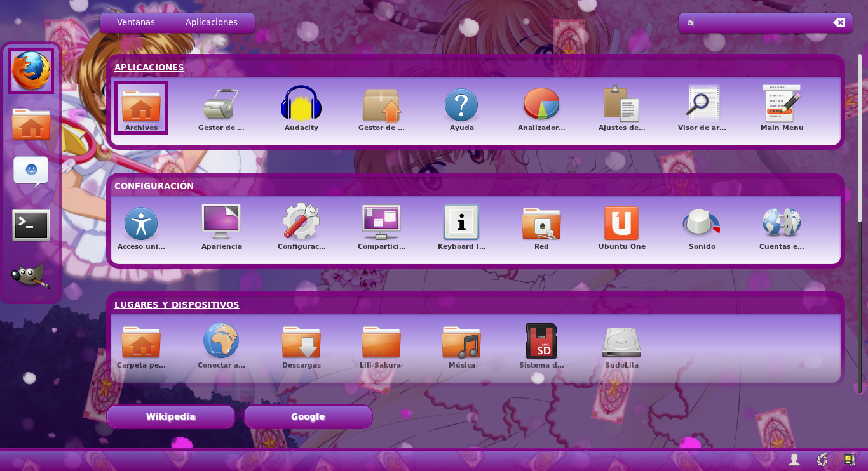Launch the Main Menu editor
The height and width of the screenshot is (471, 868).
click(x=782, y=108)
